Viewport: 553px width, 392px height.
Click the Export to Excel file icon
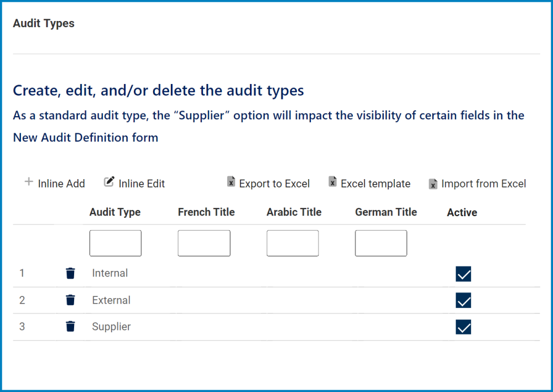(231, 182)
